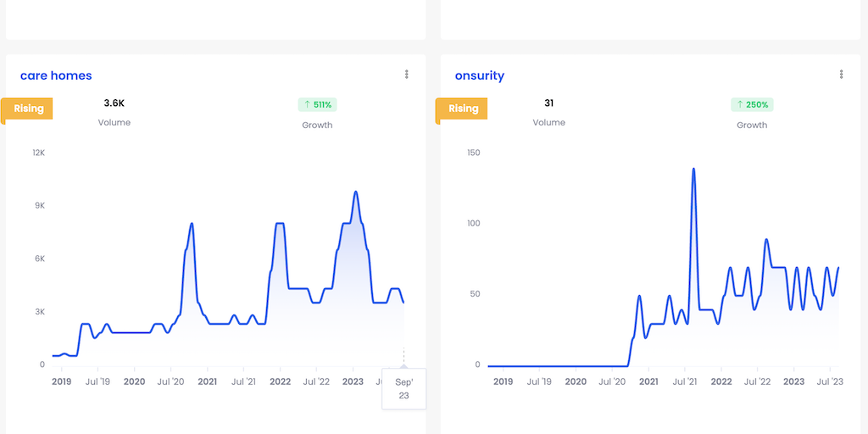Click the onsurity volume value 31
The image size is (868, 434).
548,103
